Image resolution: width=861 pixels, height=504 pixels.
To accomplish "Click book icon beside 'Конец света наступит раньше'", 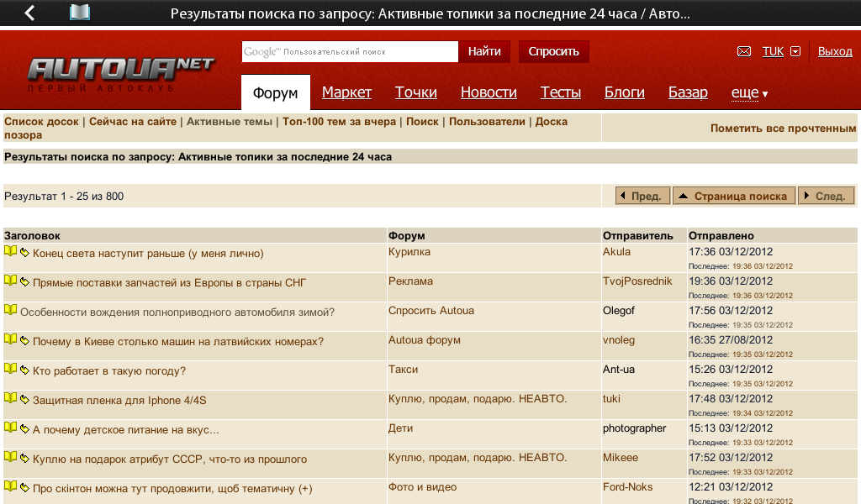I will [10, 251].
